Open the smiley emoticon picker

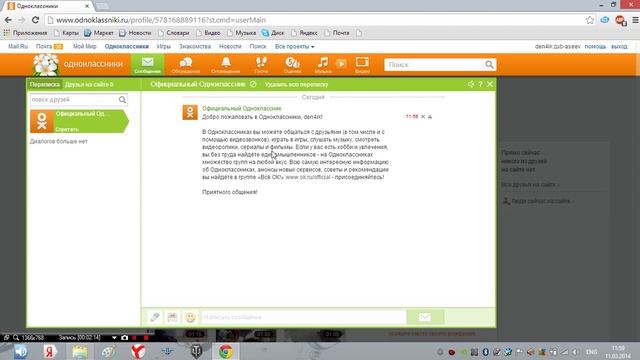(x=190, y=317)
